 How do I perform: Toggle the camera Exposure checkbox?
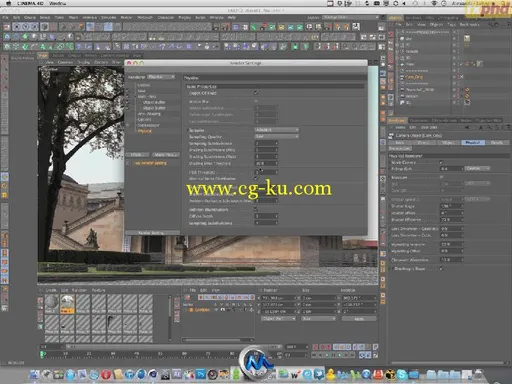point(441,177)
